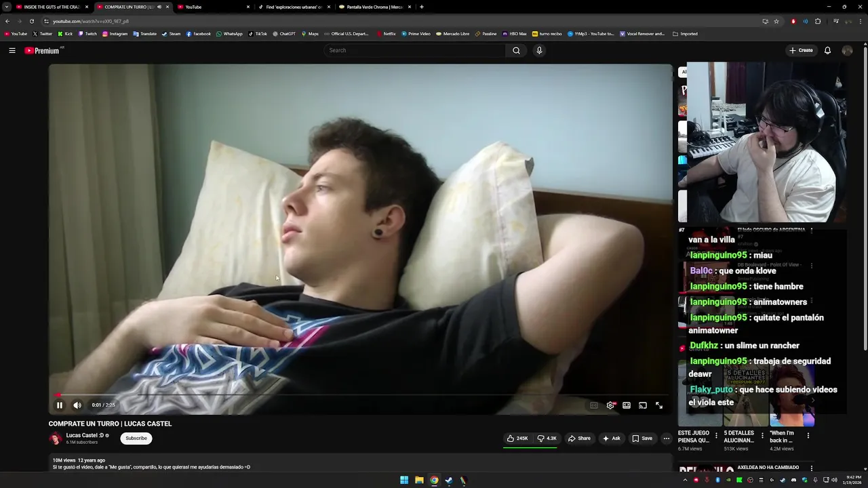Seek on the red video progress bar
Screen dimensions: 868x488
[360, 394]
